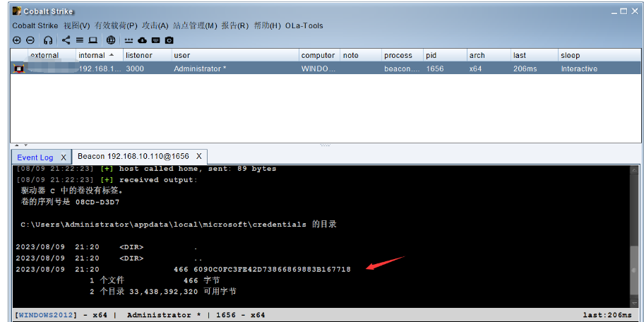644x322 pixels.
Task: Switch to pivot graph view icon
Action: coord(66,40)
